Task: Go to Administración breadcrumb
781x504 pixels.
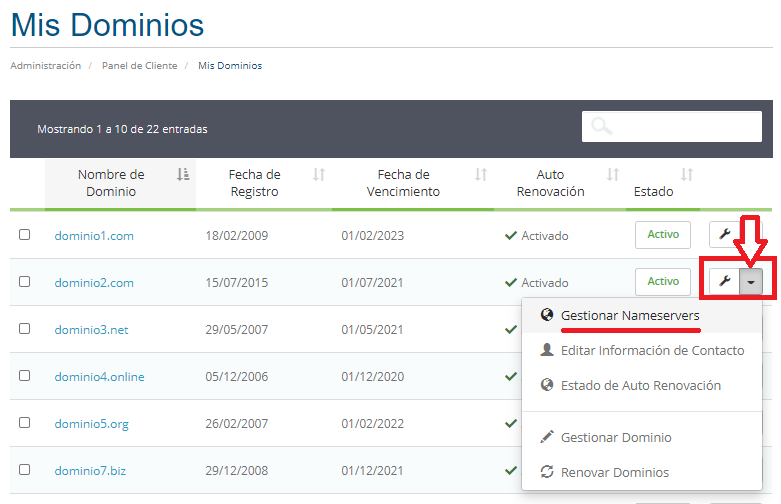Action: pyautogui.click(x=45, y=66)
